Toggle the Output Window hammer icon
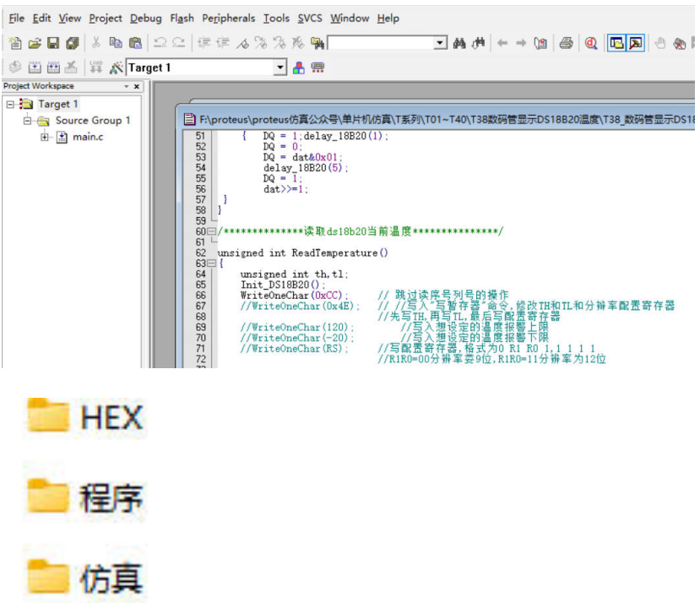Screen dimensions: 700x603 635,43
